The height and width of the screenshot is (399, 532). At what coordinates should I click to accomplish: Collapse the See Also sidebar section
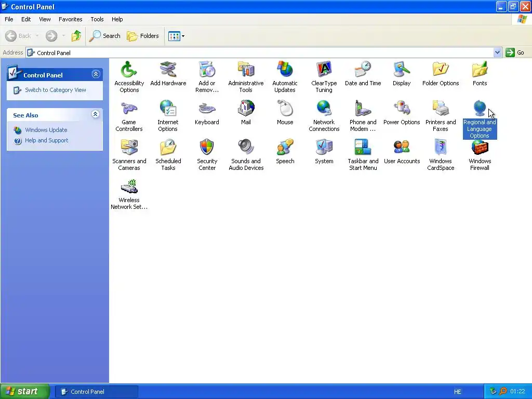tap(96, 114)
